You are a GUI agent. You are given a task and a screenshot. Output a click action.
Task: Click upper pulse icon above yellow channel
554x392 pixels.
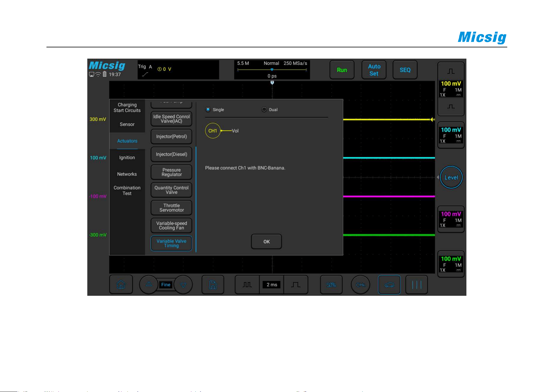[451, 71]
